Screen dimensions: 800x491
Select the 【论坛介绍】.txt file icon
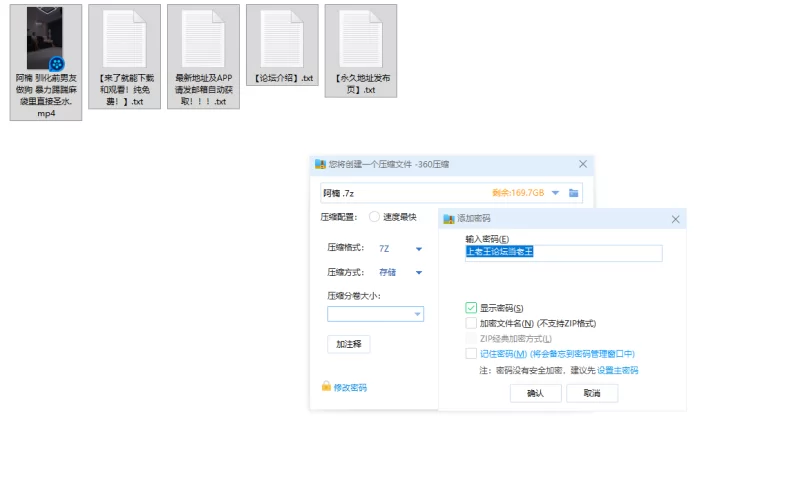pyautogui.click(x=282, y=39)
